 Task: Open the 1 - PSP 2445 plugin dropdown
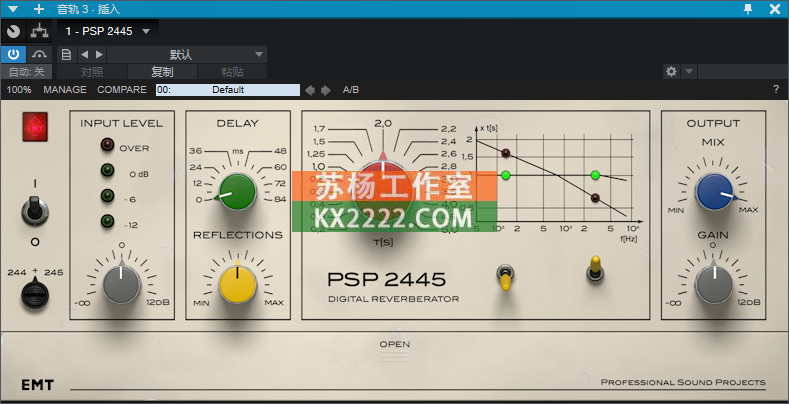[108, 31]
